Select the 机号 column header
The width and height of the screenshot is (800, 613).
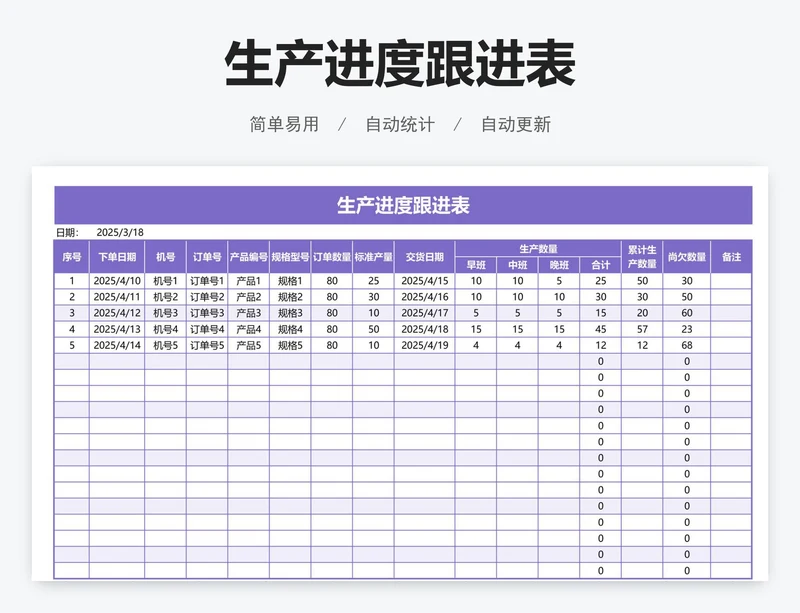point(165,257)
